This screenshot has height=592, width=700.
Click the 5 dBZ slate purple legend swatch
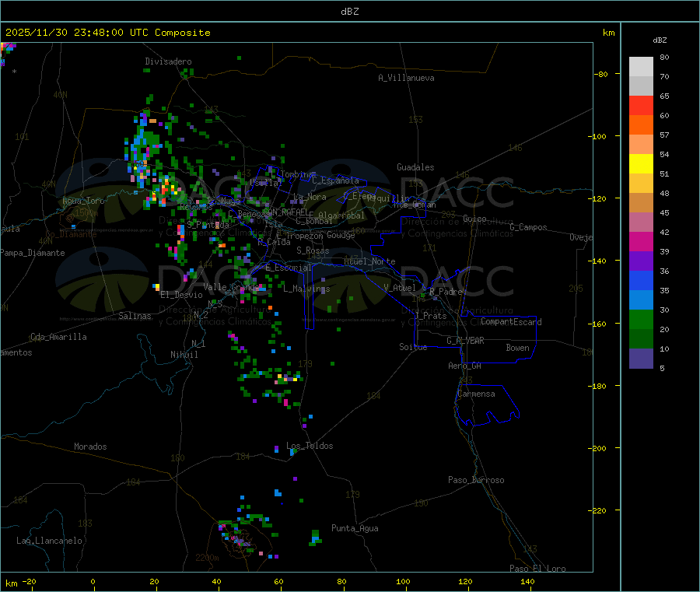(641, 359)
